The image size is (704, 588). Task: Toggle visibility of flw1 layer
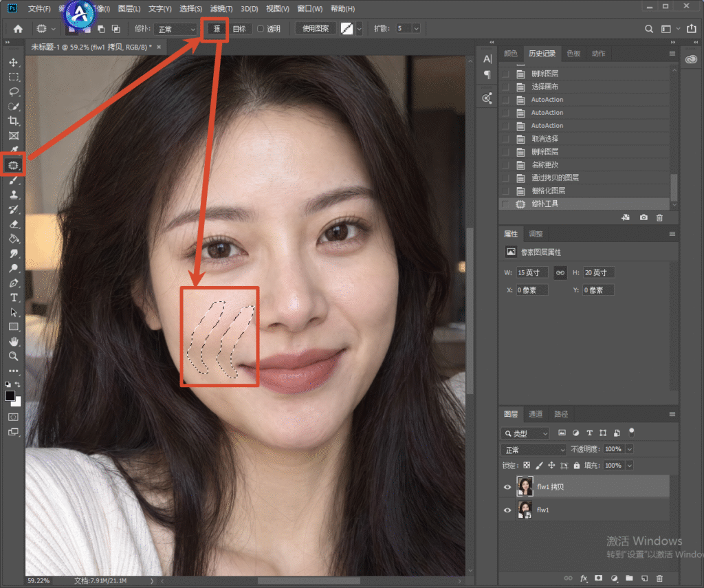click(x=507, y=510)
